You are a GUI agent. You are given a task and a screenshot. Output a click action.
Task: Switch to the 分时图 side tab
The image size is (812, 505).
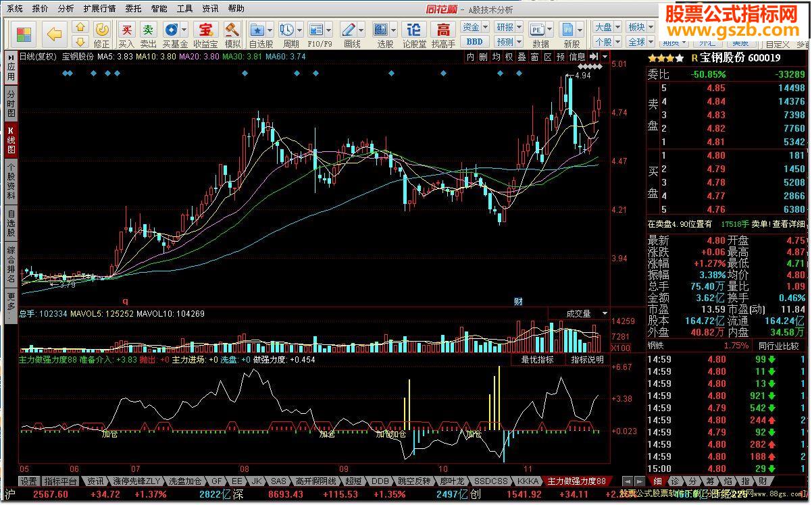11,103
